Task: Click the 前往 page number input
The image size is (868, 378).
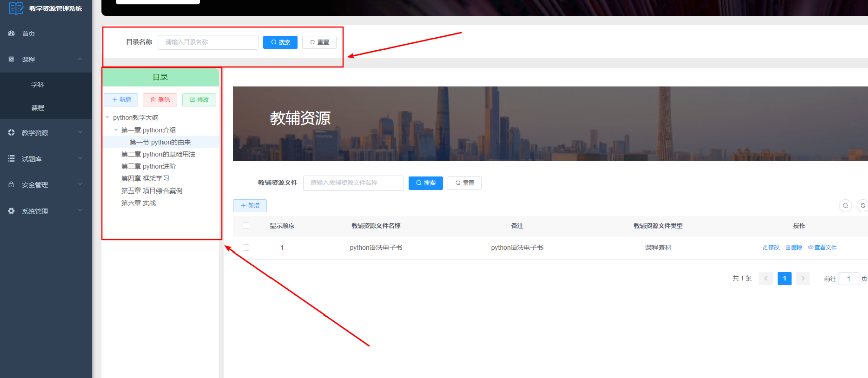Action: pos(849,279)
